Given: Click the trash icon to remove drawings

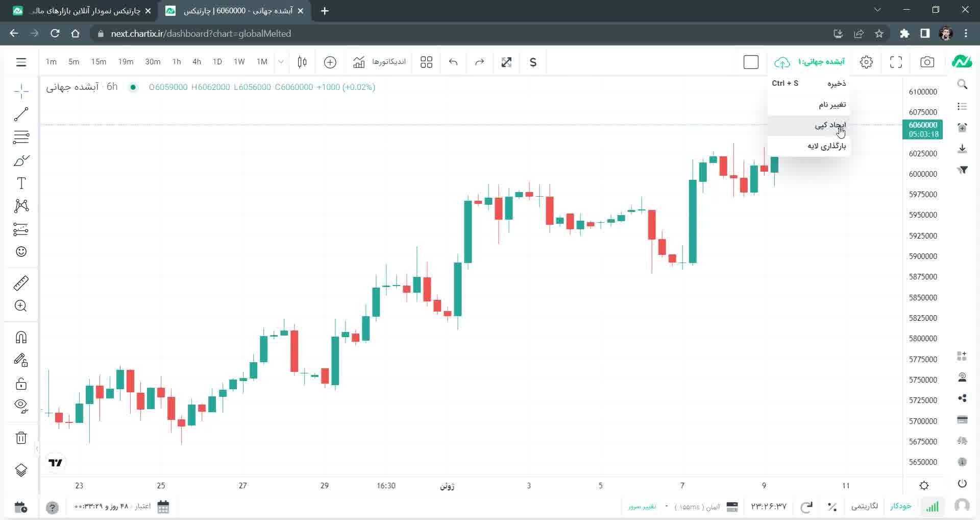Looking at the screenshot, I should coord(21,438).
